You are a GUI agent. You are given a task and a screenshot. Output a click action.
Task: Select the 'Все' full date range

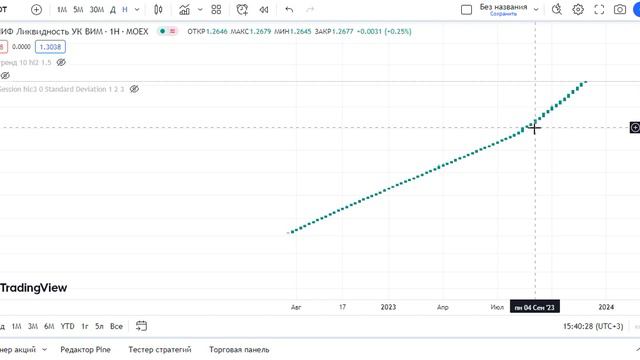[116, 326]
